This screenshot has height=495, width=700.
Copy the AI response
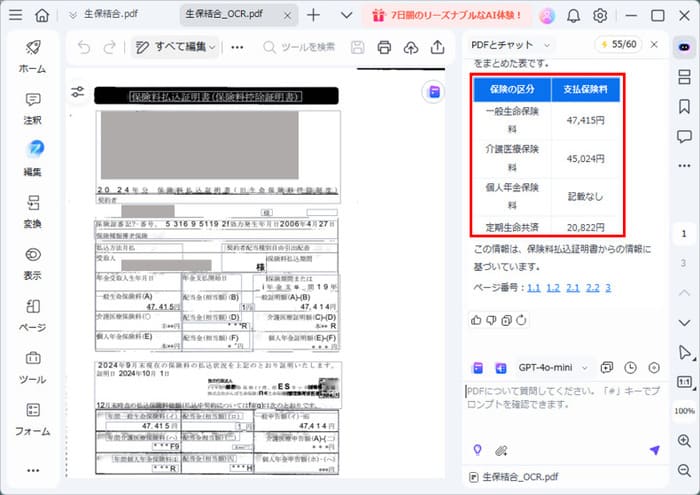pos(507,320)
